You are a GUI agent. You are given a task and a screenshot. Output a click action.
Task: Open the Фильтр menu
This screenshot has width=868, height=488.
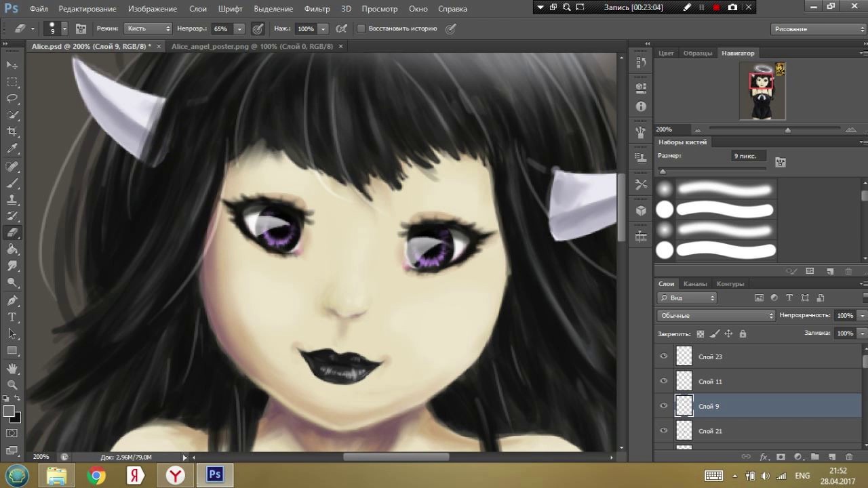(317, 9)
